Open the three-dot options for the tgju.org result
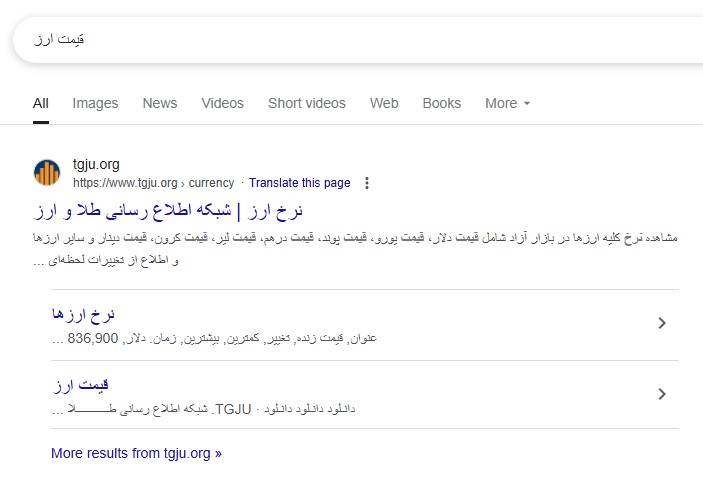Screen dimensions: 703x491 click(367, 183)
